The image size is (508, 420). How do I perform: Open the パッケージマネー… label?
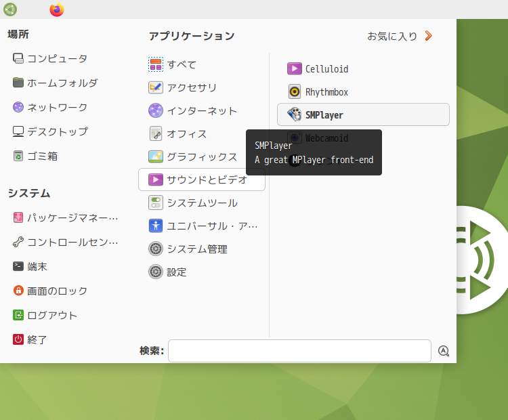[72, 217]
